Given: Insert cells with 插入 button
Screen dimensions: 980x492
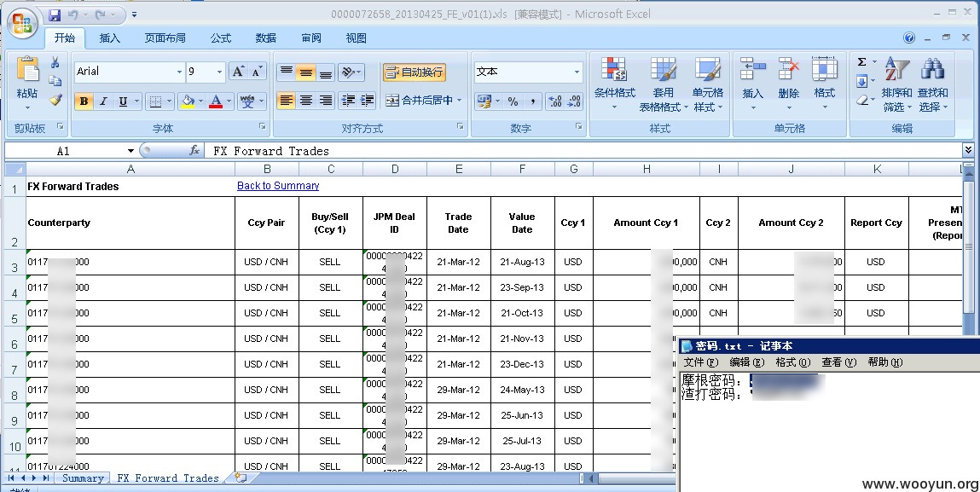Looking at the screenshot, I should click(x=752, y=84).
